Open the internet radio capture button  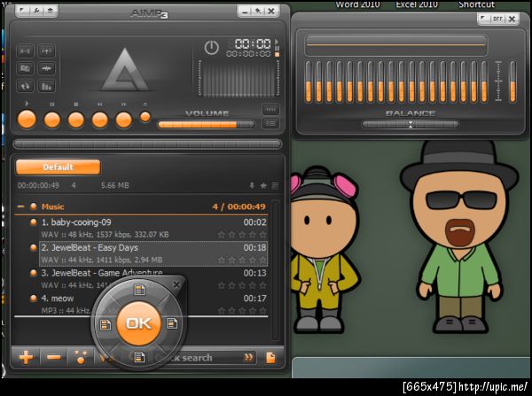pyautogui.click(x=46, y=51)
